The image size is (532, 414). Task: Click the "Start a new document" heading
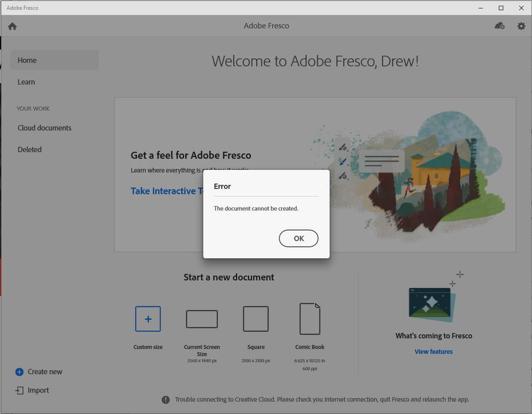229,277
